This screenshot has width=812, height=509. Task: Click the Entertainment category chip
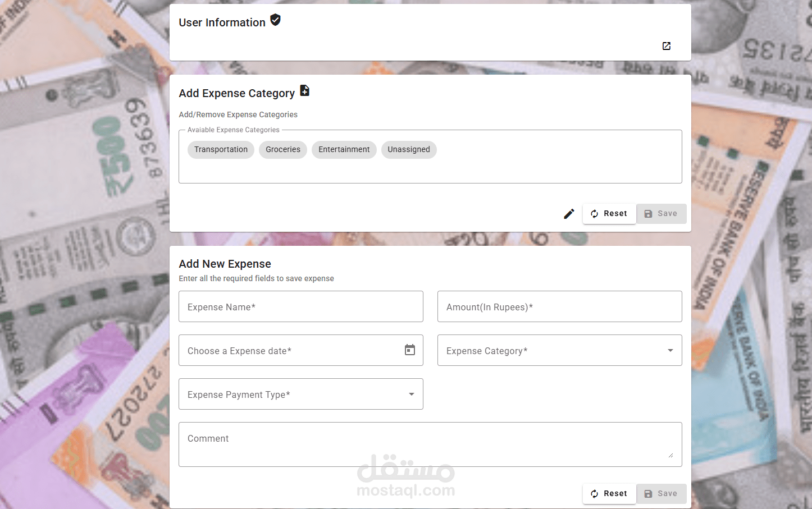[x=344, y=150]
